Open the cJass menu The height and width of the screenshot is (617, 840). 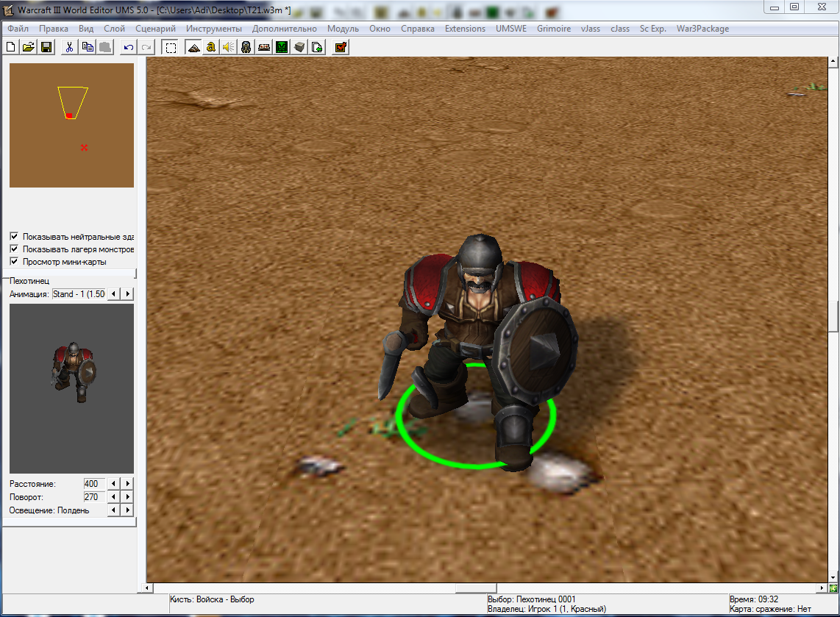[x=620, y=29]
